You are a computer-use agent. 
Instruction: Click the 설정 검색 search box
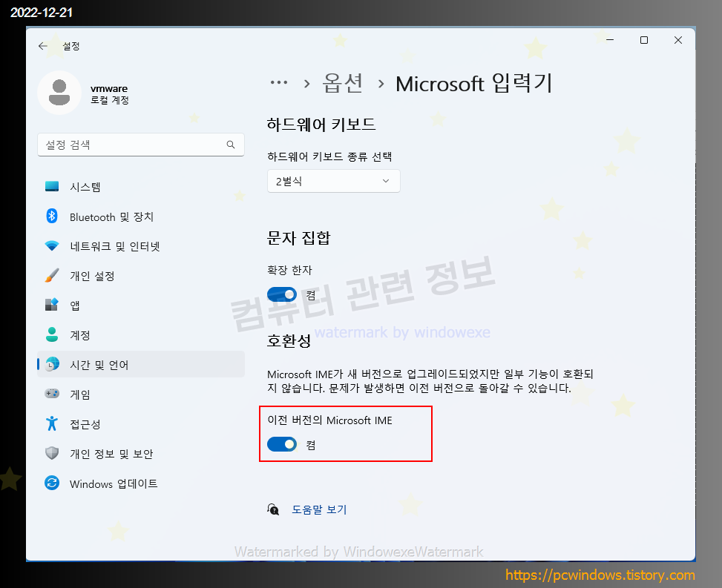(141, 145)
